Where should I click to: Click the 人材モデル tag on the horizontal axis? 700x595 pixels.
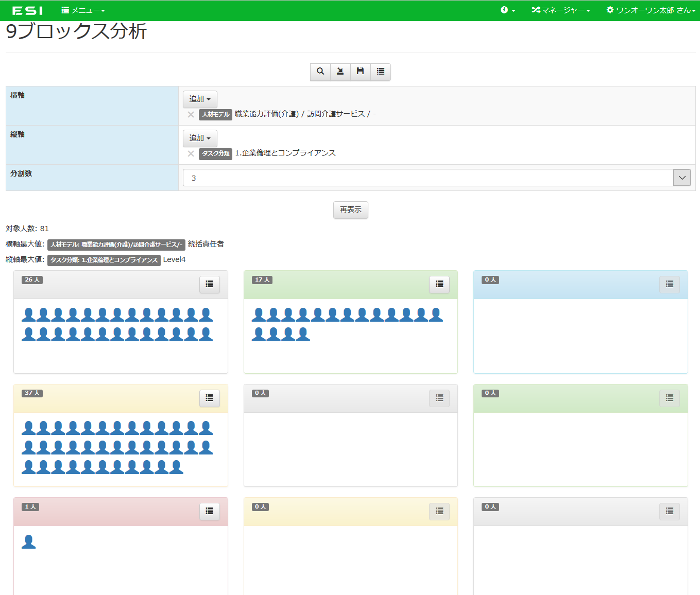(215, 114)
